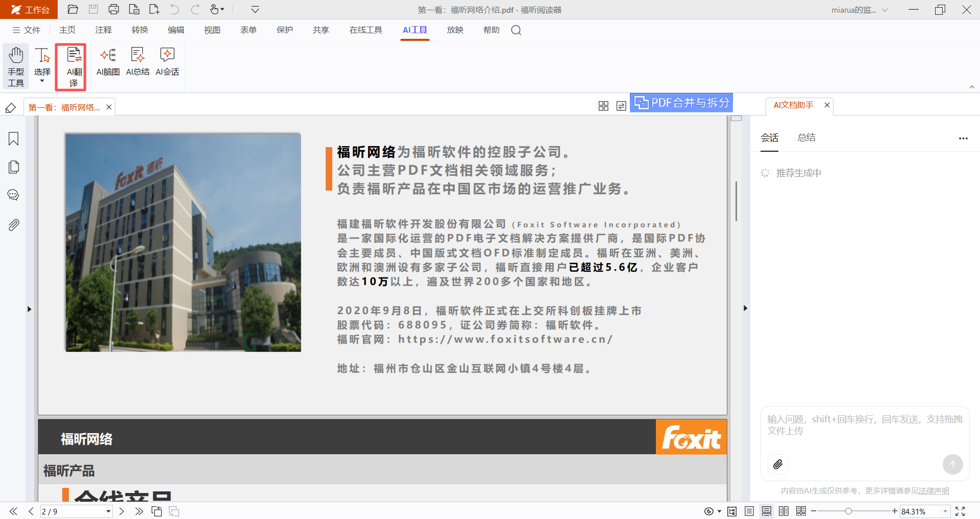Open the comments panel in sidebar
Screen dimensions: 980x519
point(14,195)
